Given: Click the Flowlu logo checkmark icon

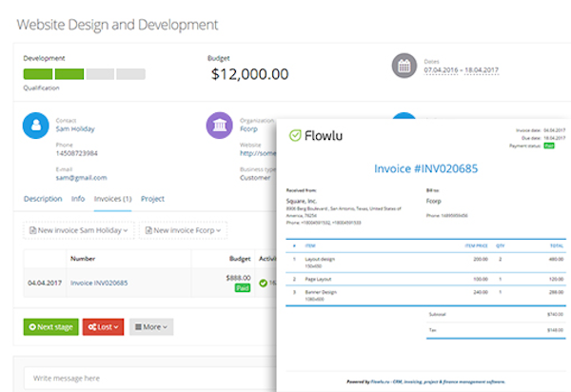Looking at the screenshot, I should [295, 135].
